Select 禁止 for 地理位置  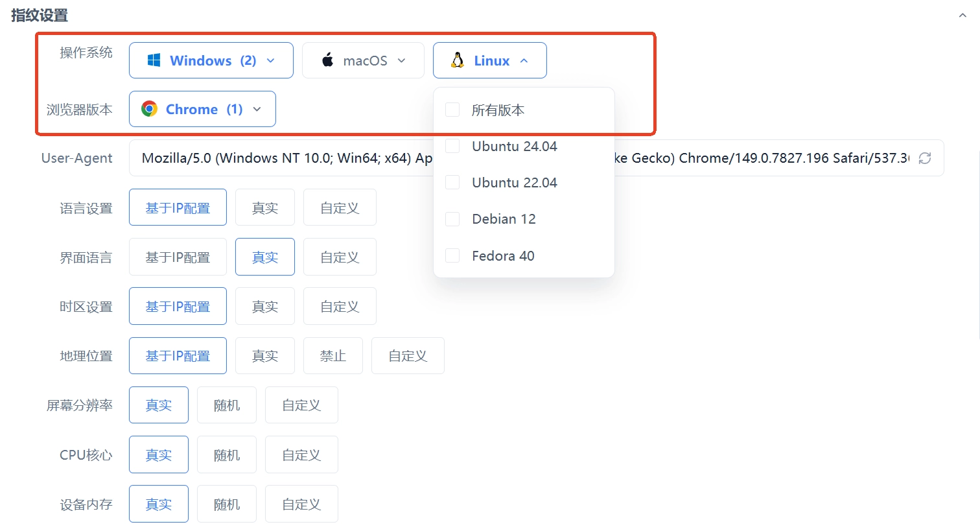333,355
